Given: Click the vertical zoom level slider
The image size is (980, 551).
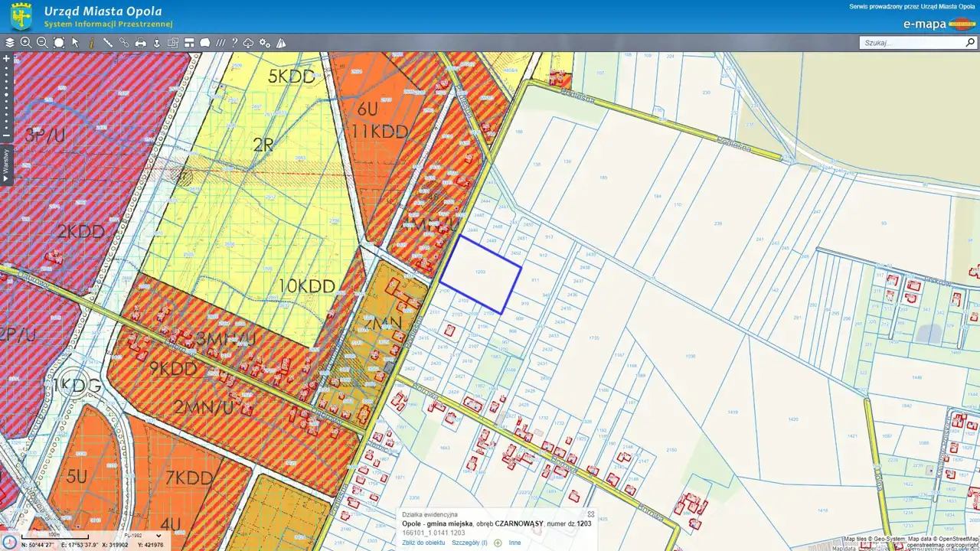Looking at the screenshot, I should click(6, 96).
